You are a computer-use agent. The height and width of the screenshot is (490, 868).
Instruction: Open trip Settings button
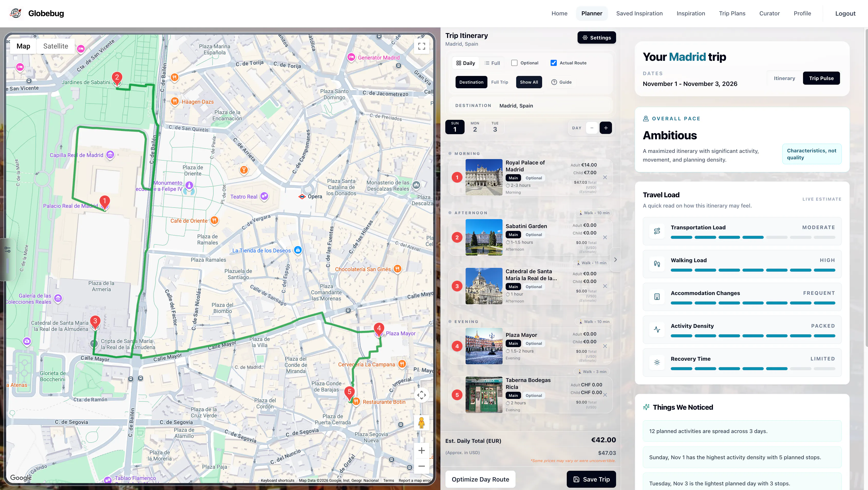(596, 38)
